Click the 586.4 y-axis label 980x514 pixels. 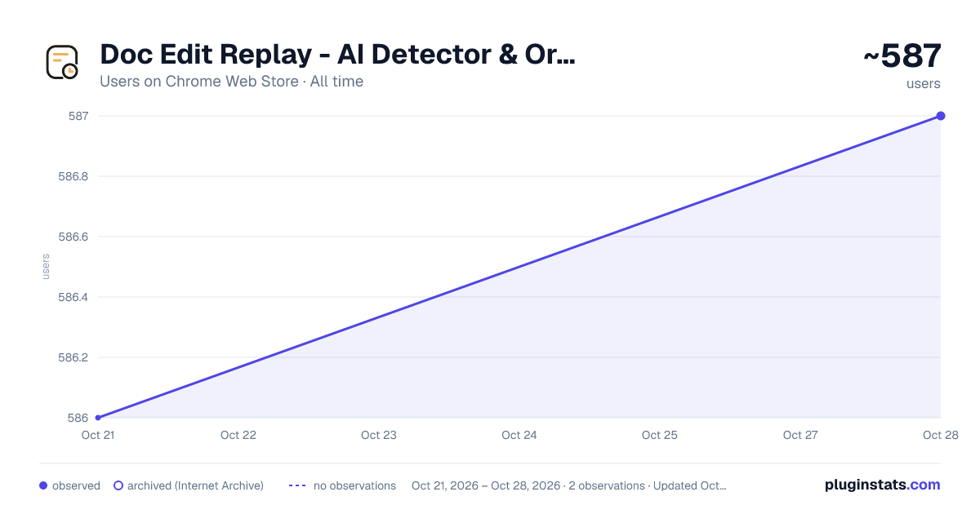point(73,297)
